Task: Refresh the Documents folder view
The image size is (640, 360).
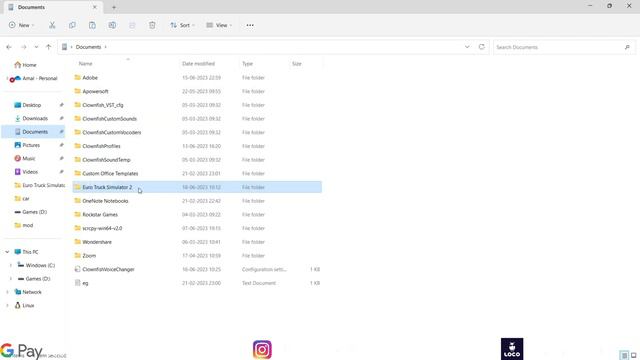Action: click(482, 47)
